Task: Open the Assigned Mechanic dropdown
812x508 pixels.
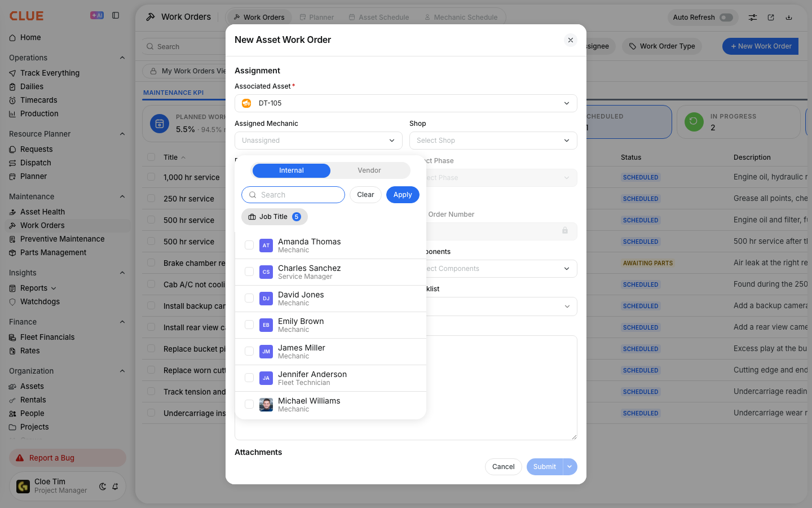Action: [x=319, y=141]
